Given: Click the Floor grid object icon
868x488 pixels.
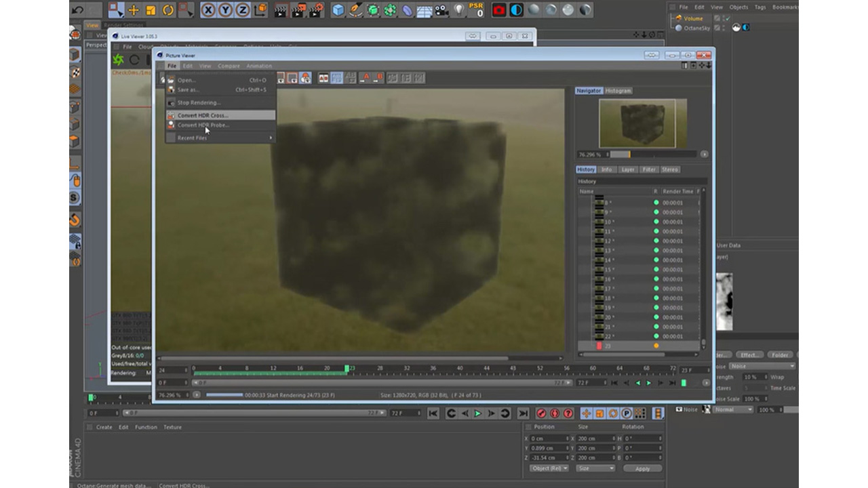Looking at the screenshot, I should coord(425,10).
